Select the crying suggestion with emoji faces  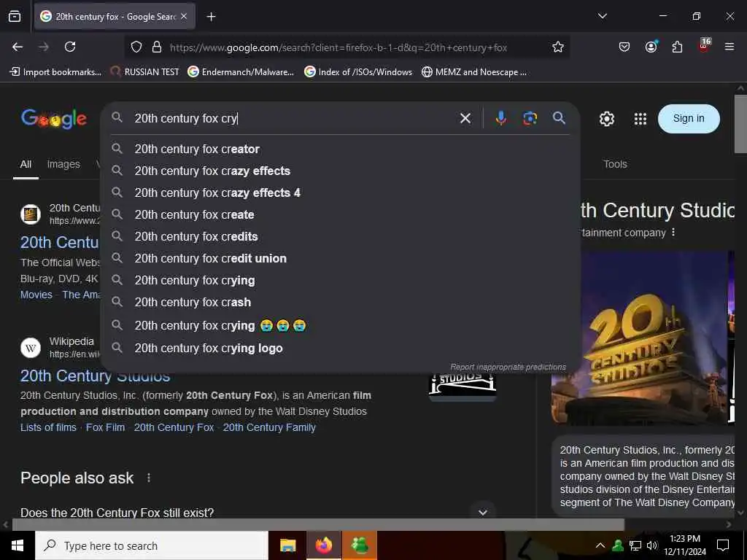point(340,325)
